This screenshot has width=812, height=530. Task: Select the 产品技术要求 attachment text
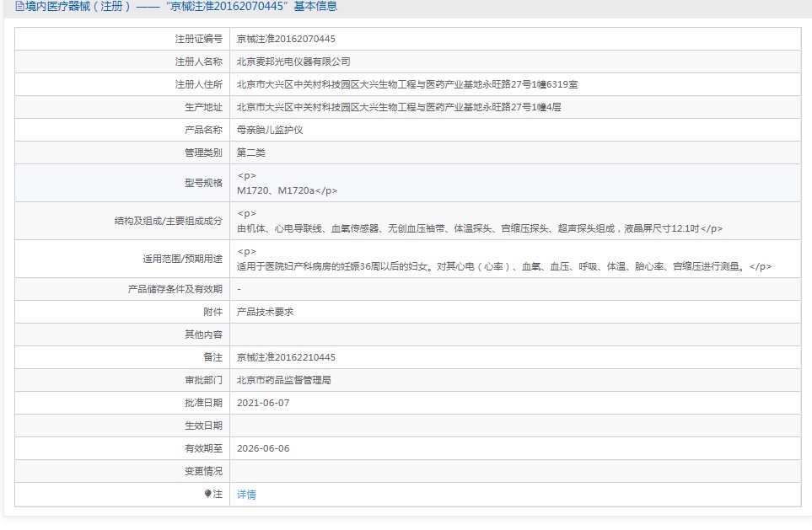265,312
